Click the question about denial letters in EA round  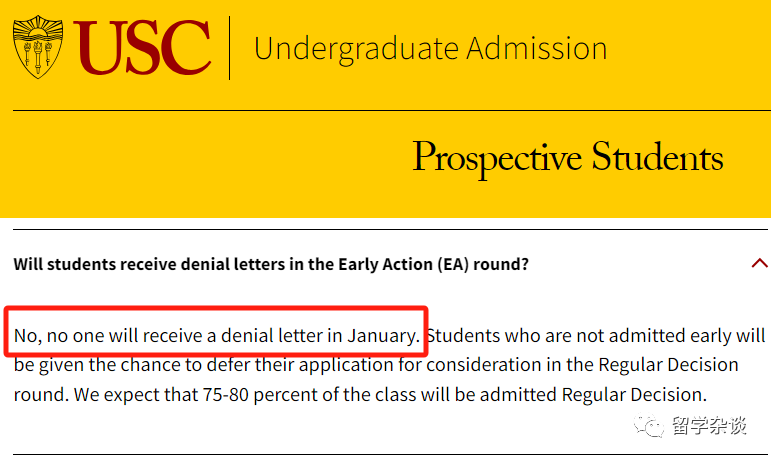[271, 264]
